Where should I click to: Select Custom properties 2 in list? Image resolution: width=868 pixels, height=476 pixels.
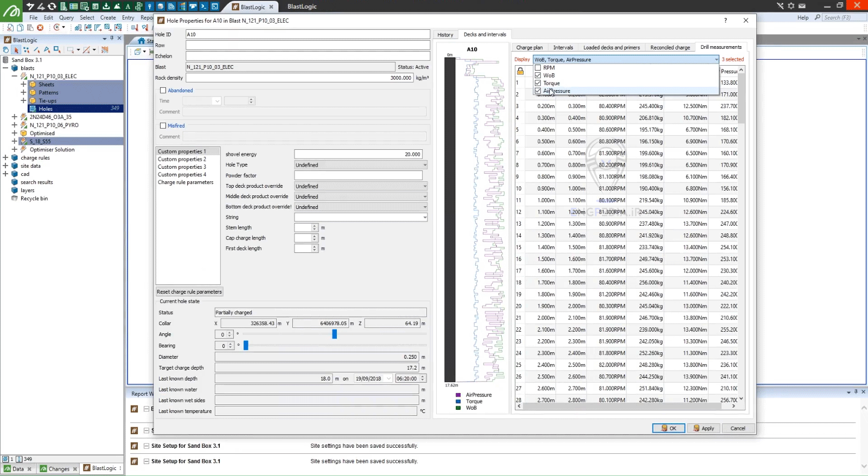click(182, 160)
